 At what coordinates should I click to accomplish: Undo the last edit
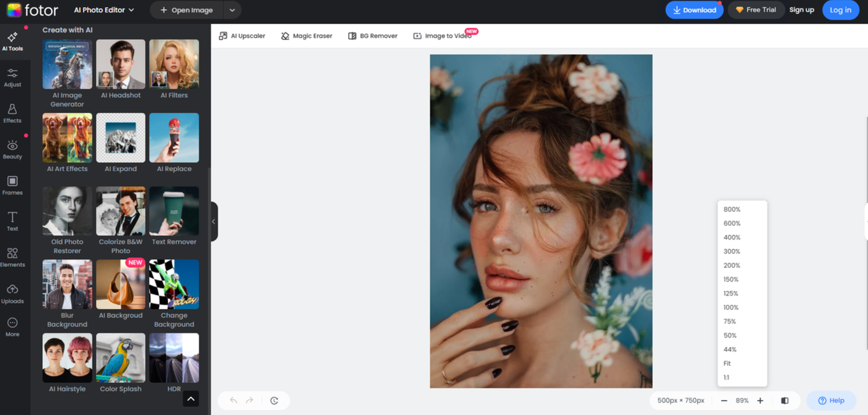(x=233, y=400)
